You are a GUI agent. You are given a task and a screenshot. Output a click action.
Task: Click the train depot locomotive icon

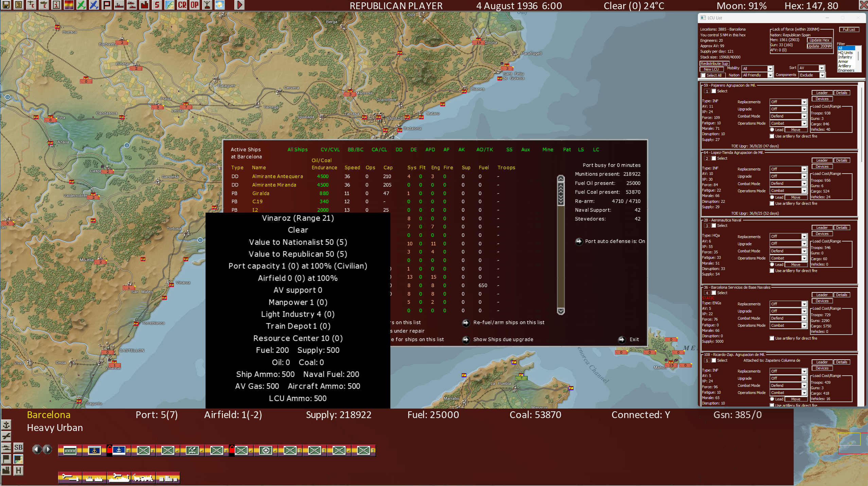(x=143, y=478)
